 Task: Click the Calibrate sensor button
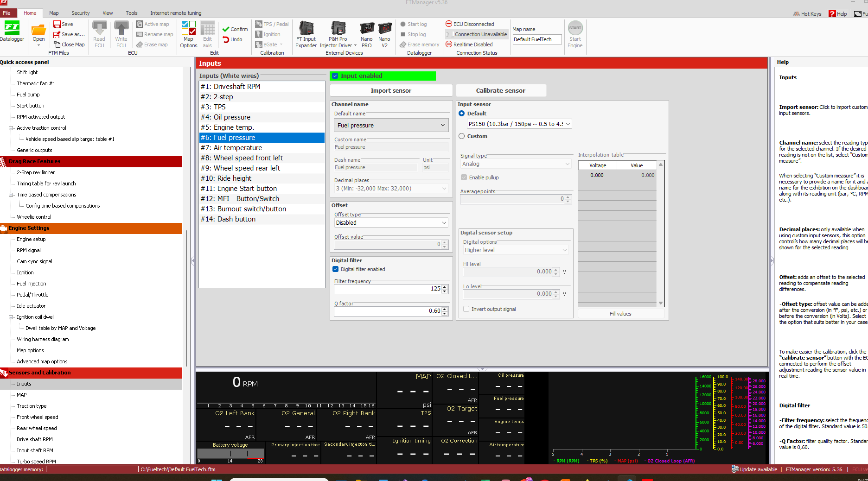point(501,91)
